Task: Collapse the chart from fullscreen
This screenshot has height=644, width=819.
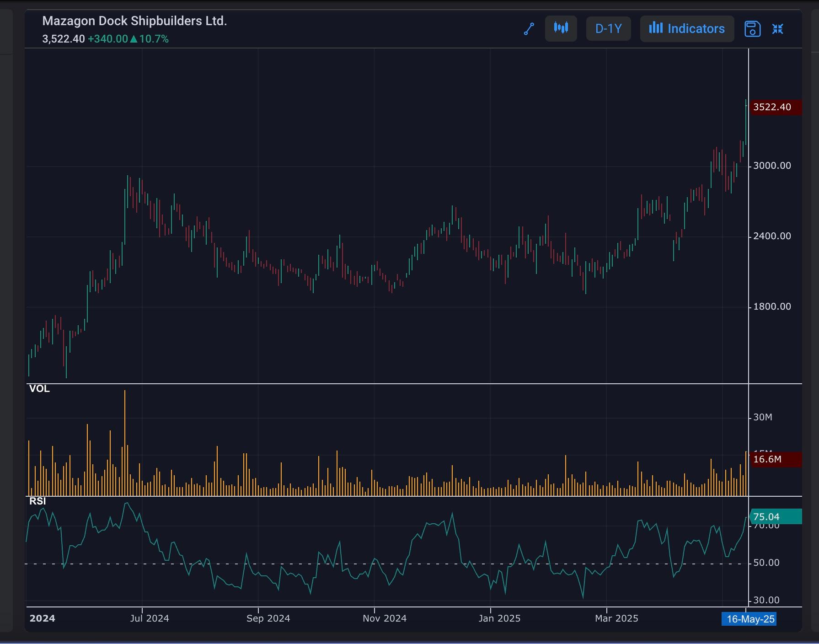Action: pos(778,29)
